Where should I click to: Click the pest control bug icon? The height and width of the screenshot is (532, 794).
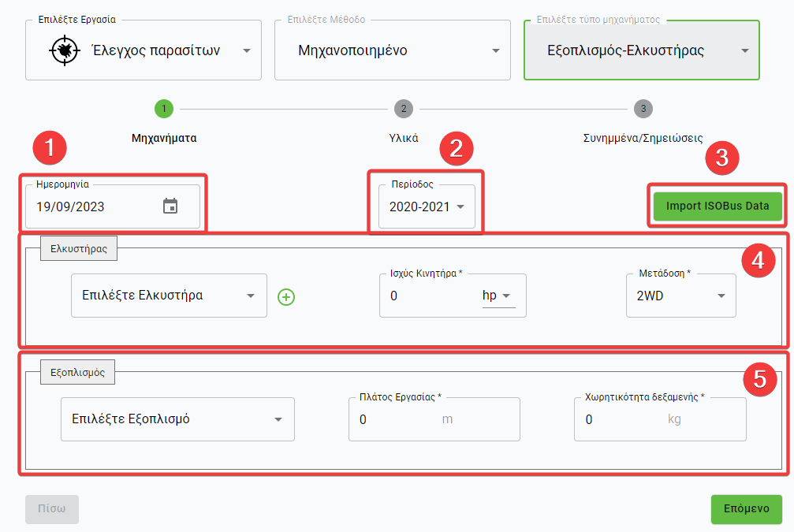[61, 50]
